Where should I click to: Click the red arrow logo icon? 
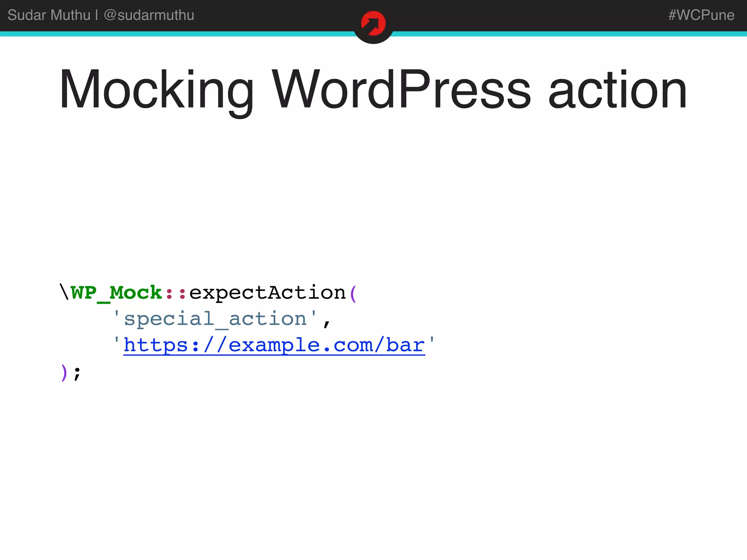373,24
